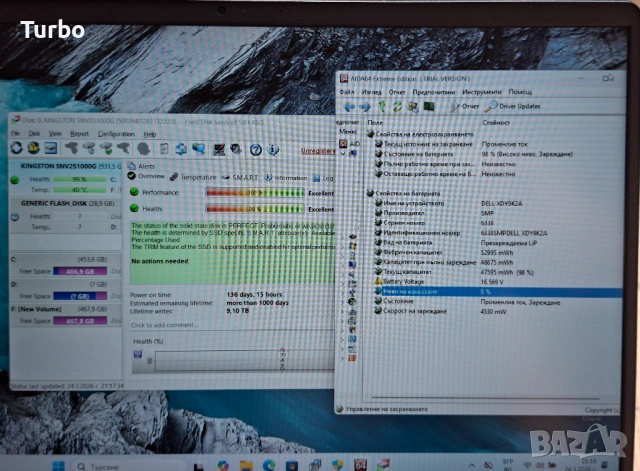Click the network monitors icon in Hard Disk Sentinel toolbar
Screen dimensions: 640x471
[x=199, y=149]
